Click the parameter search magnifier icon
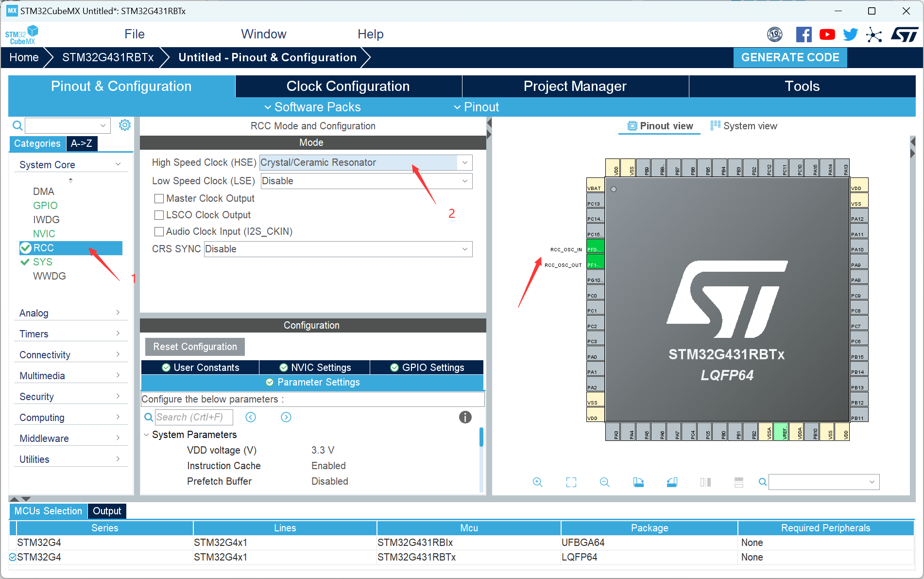This screenshot has height=579, width=924. 149,417
